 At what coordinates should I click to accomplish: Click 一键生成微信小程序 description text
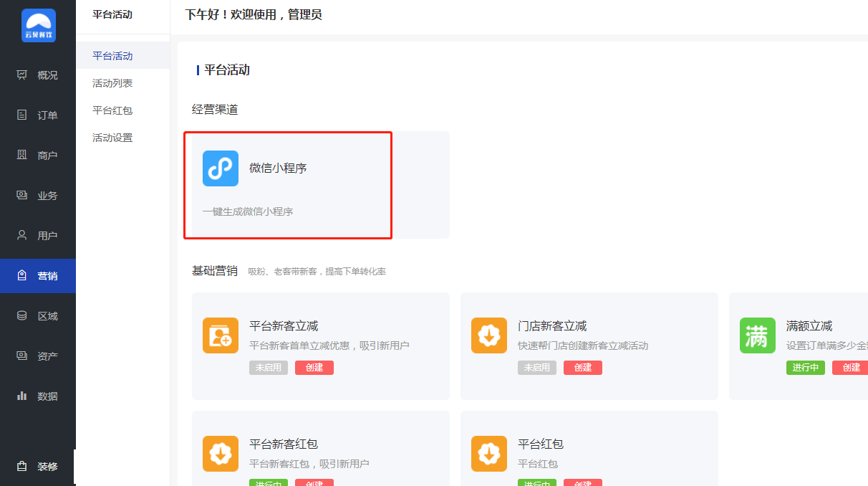(x=248, y=212)
